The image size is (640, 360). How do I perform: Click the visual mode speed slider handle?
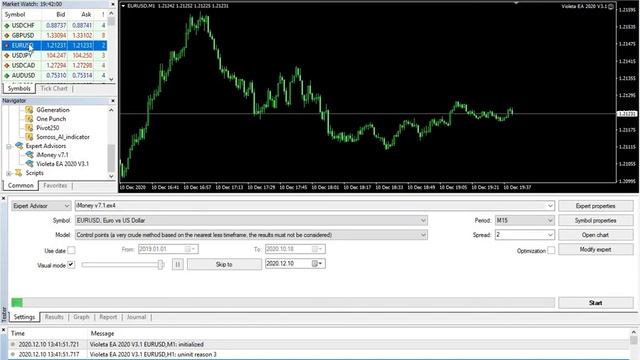(x=161, y=264)
